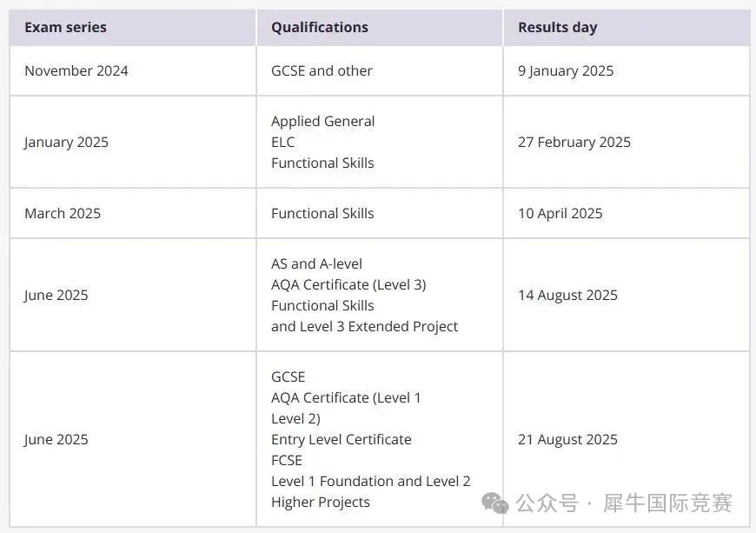The height and width of the screenshot is (533, 756).
Task: Click Entry Level Certificate text
Action: click(342, 439)
